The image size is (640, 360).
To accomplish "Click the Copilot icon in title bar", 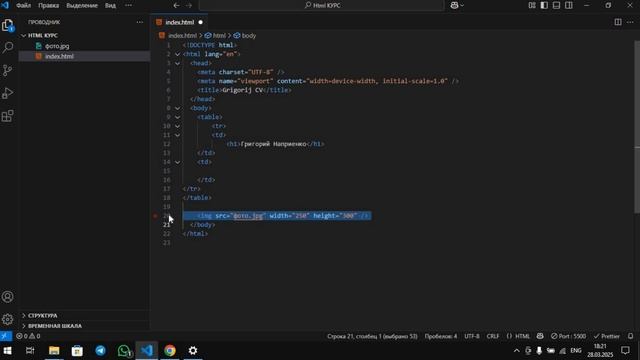I will point(454,5).
